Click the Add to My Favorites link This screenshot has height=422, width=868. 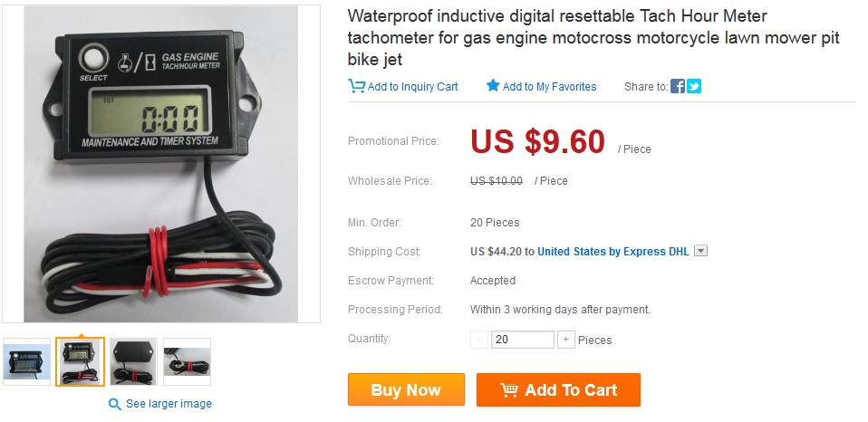point(549,87)
